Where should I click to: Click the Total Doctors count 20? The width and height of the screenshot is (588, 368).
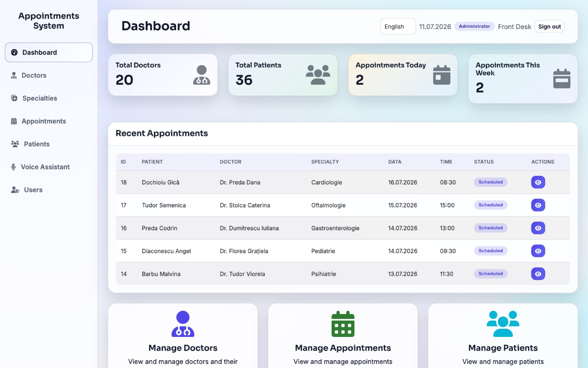point(124,80)
